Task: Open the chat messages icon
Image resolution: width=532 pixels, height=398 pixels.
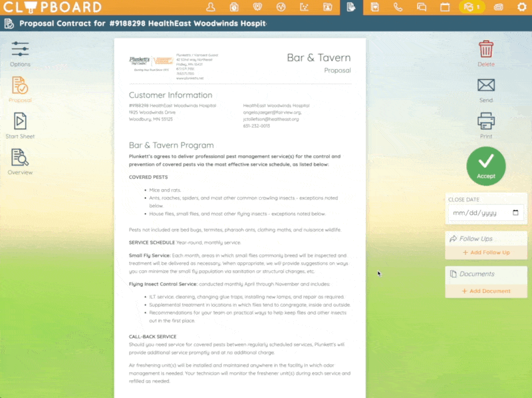Action: (x=422, y=7)
